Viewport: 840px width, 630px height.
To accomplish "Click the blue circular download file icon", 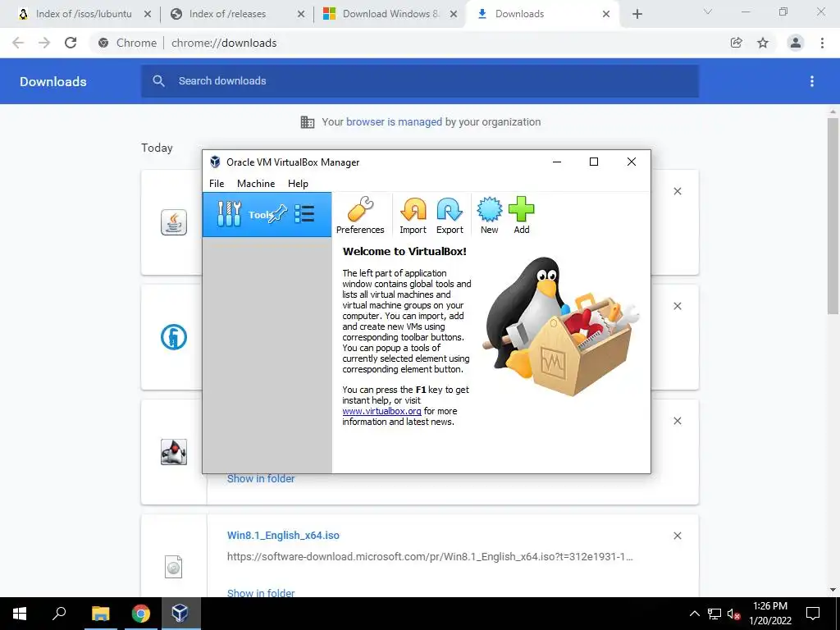I will (x=174, y=337).
